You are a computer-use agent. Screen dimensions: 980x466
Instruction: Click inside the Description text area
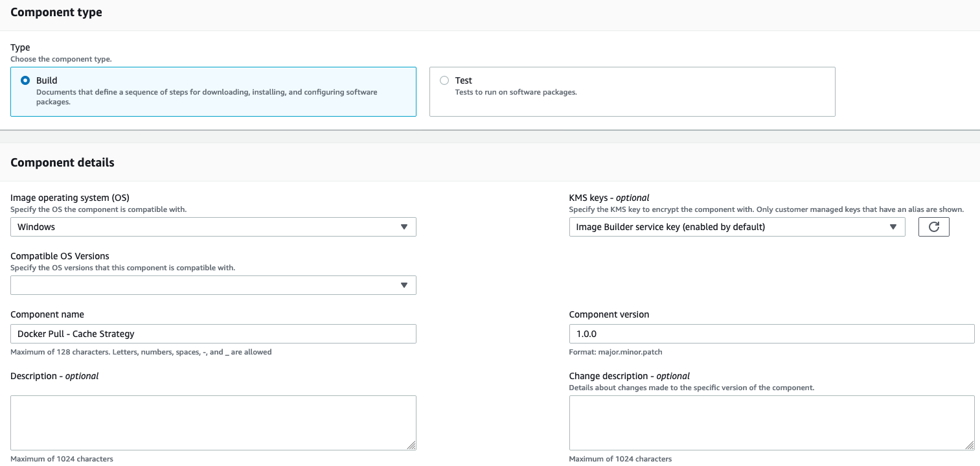(213, 422)
